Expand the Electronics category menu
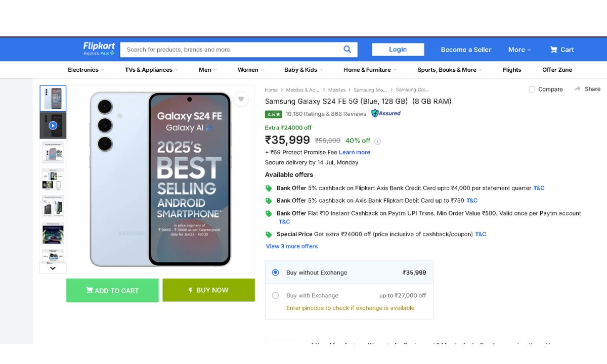 click(86, 70)
